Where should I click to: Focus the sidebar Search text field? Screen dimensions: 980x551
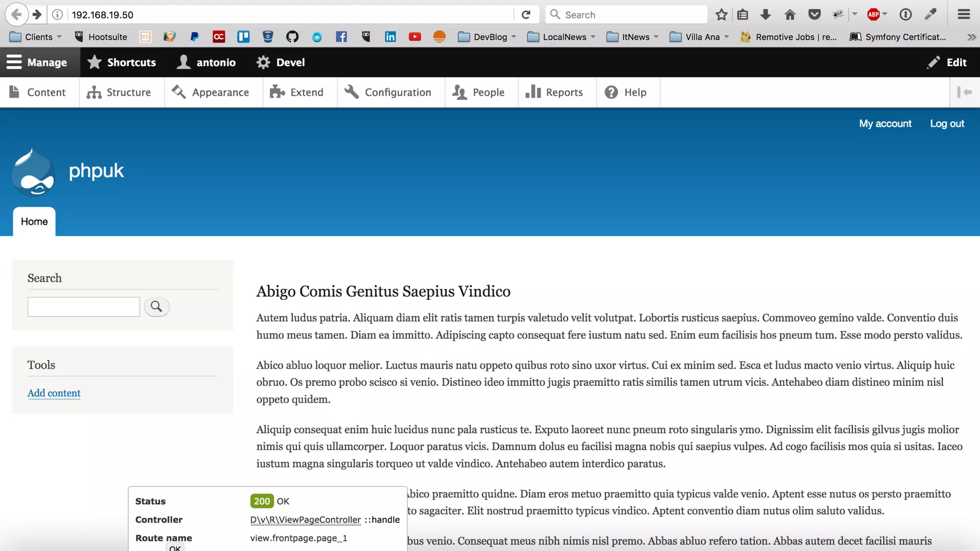[x=84, y=307]
